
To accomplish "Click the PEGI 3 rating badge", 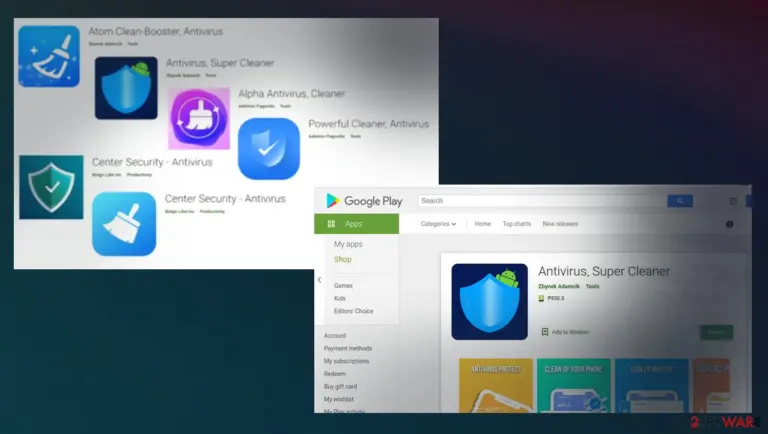I will 552,298.
